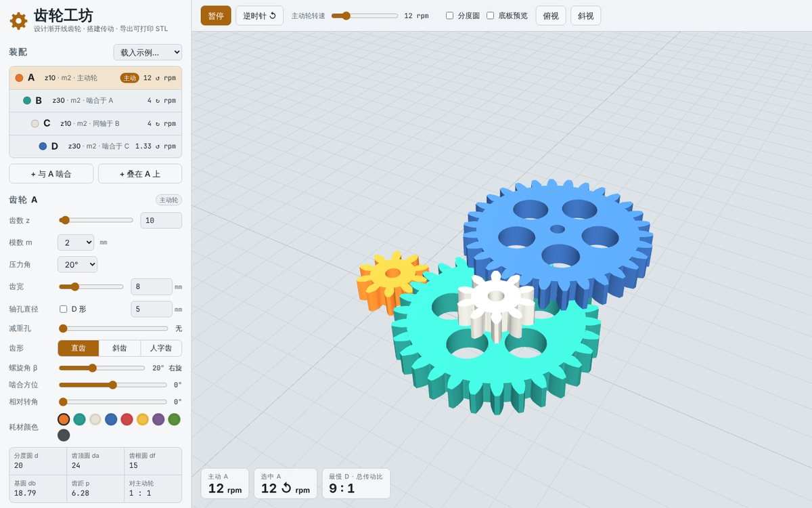The height and width of the screenshot is (508, 812).
Task: Open the 载入示例 dropdown
Action: click(x=148, y=52)
